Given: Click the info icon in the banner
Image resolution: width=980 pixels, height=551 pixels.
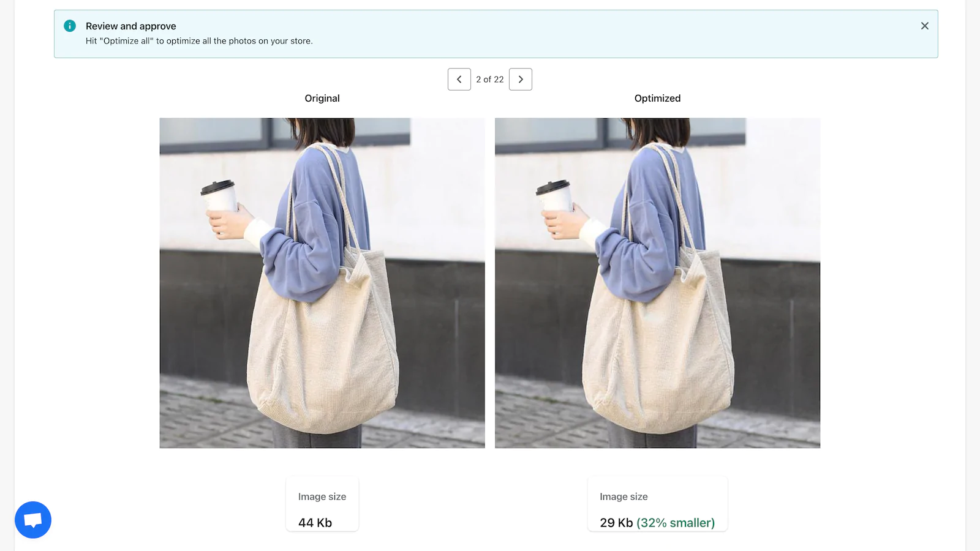Looking at the screenshot, I should click(x=70, y=26).
